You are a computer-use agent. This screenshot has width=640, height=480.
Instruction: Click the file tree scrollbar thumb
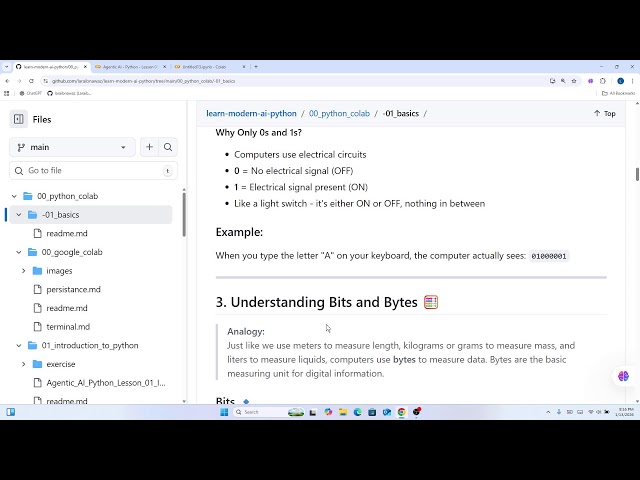[184, 214]
